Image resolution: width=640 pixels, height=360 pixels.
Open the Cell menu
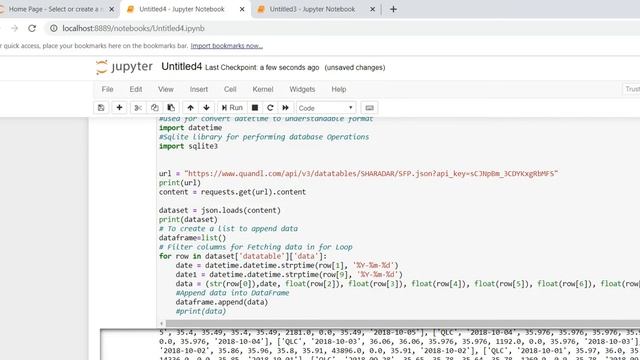pyautogui.click(x=230, y=89)
